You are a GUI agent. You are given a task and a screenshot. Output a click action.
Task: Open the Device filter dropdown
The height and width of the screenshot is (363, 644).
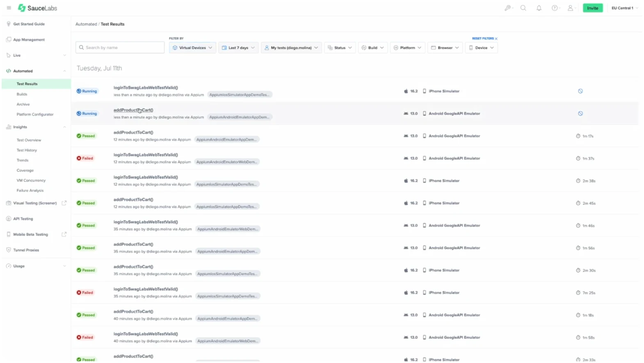pos(482,48)
